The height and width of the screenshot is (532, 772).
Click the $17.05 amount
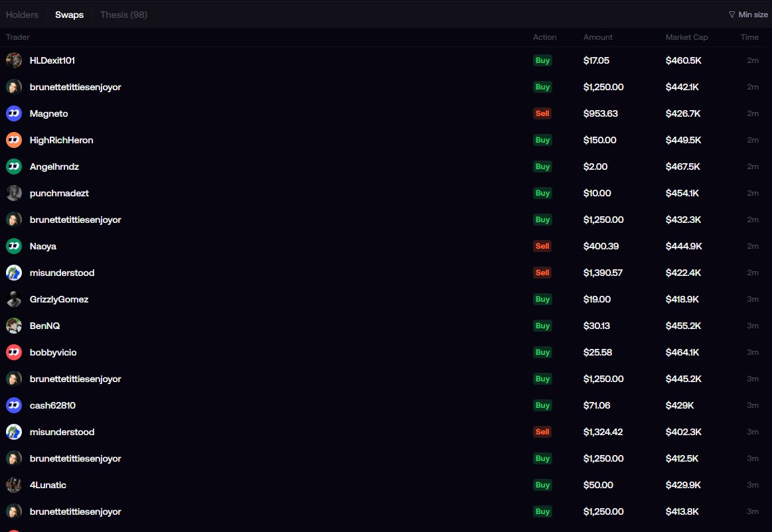tap(596, 60)
